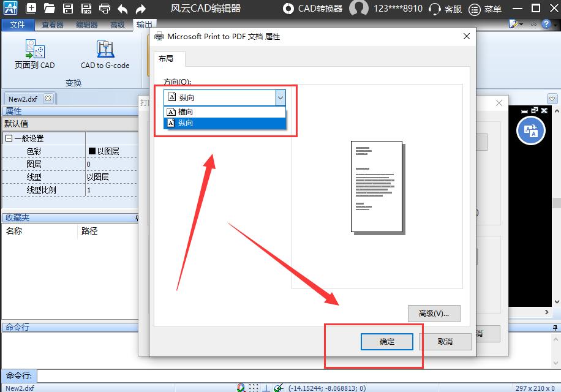Export to PDF with the PDF save icon
Viewport: 561px width, 392px height.
[x=86, y=8]
